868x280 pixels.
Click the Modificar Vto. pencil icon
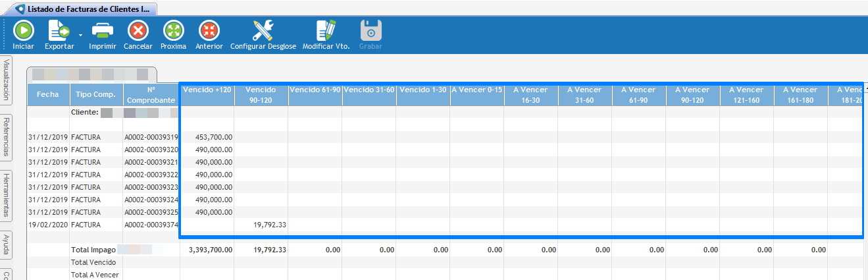(x=325, y=31)
